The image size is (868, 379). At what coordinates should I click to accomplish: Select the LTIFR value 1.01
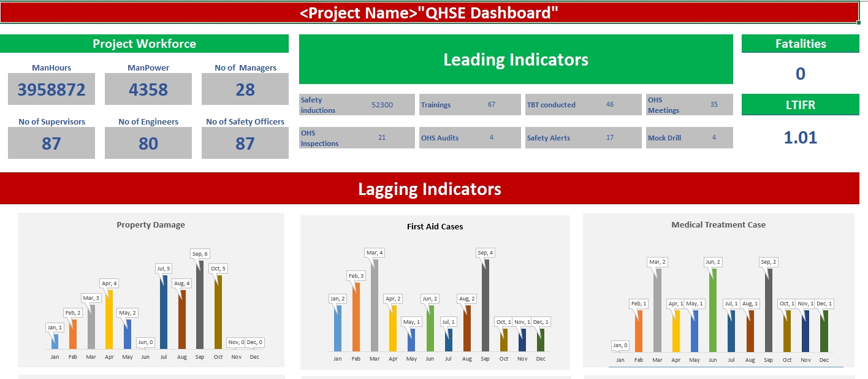tap(801, 137)
